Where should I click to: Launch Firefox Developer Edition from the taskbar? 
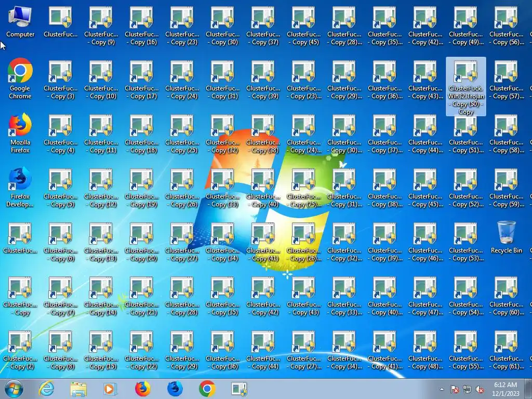point(175,389)
